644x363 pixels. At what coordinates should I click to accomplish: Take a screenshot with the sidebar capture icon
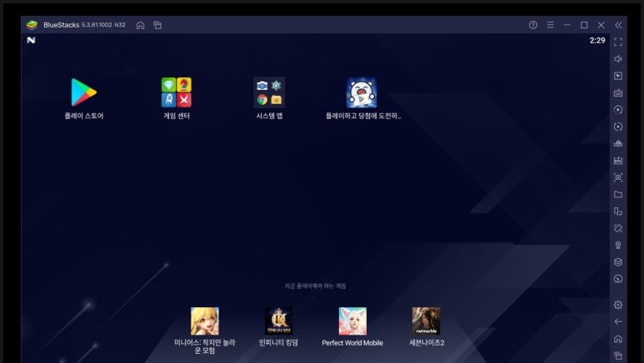618,177
